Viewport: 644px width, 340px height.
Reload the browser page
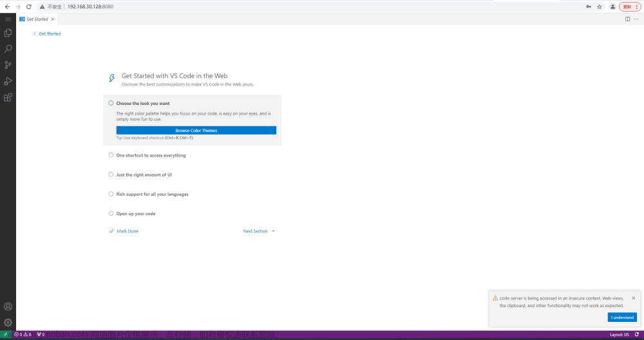[x=29, y=6]
